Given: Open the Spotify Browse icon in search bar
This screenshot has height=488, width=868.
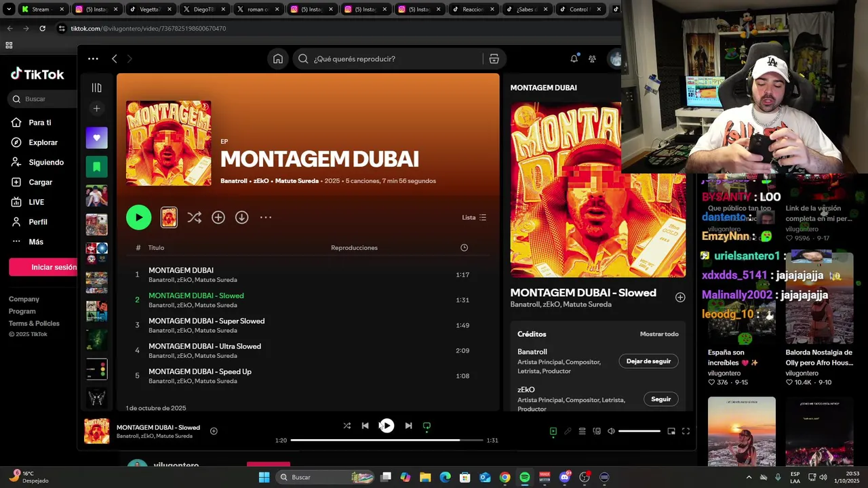Looking at the screenshot, I should 494,59.
